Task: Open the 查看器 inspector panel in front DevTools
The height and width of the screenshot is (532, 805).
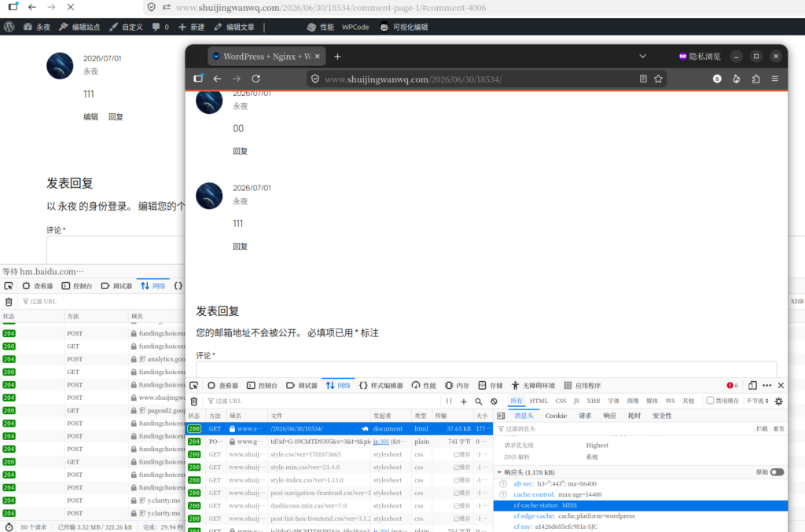Action: point(222,385)
